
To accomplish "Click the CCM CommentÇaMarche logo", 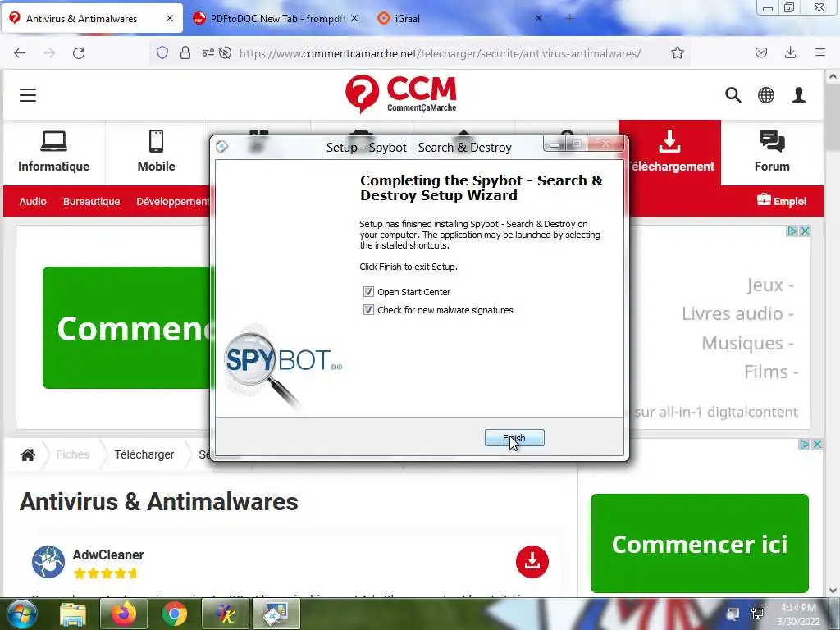I will pyautogui.click(x=401, y=94).
